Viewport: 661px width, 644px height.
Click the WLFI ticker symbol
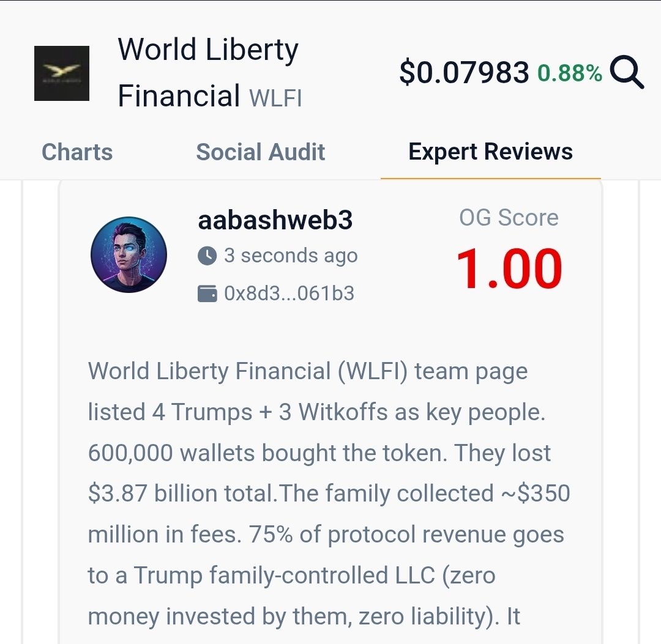pos(275,98)
